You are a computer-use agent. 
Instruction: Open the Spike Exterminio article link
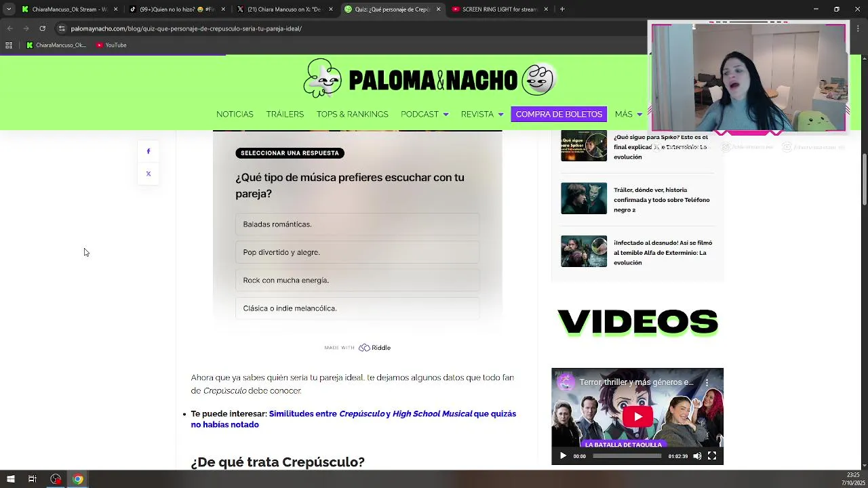(661, 146)
